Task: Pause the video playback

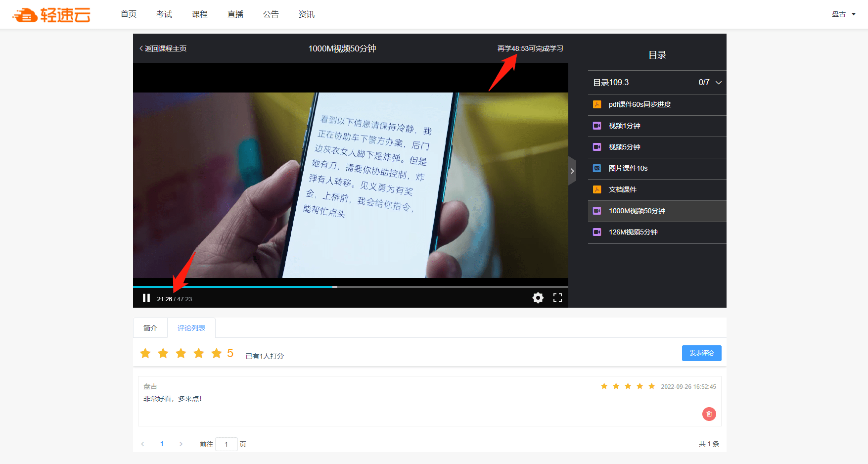Action: coord(146,298)
